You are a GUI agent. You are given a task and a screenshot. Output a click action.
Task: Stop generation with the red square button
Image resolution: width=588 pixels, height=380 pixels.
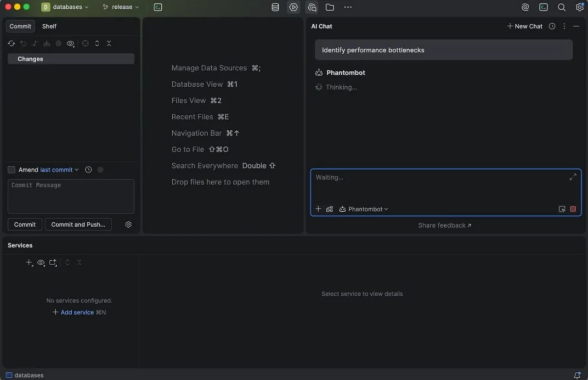pos(573,209)
